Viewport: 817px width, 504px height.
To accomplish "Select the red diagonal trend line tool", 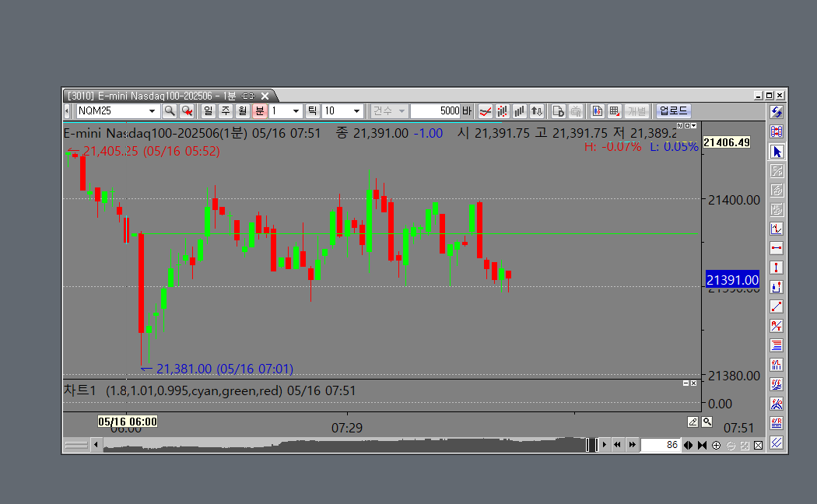I will click(x=776, y=306).
